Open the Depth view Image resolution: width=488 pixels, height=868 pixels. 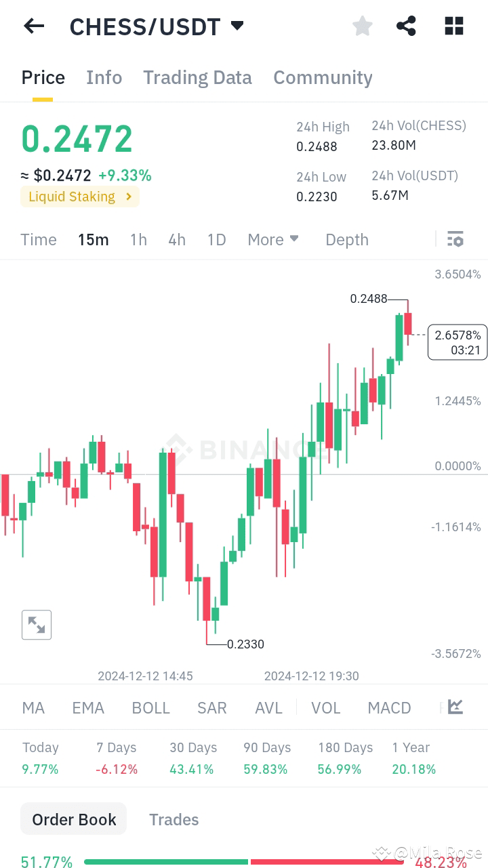(x=346, y=239)
